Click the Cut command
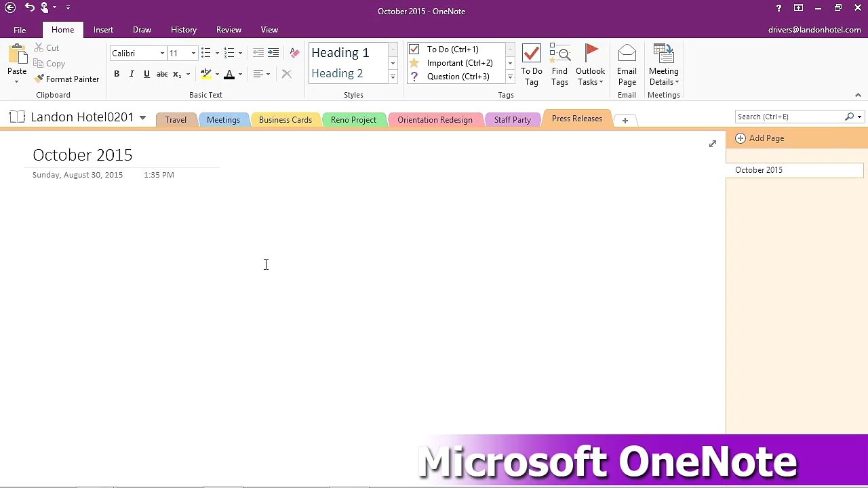868x488 pixels. [47, 48]
